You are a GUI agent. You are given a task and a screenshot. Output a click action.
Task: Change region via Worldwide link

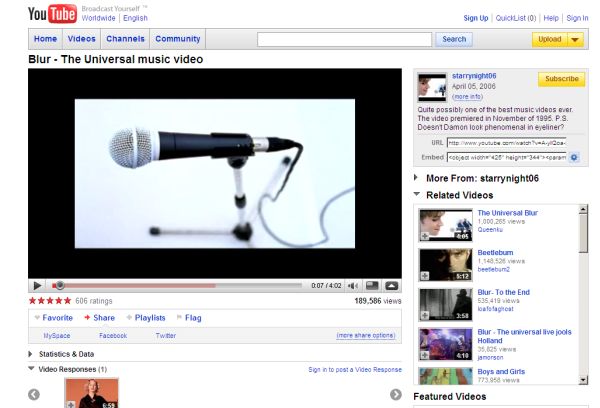[x=98, y=18]
